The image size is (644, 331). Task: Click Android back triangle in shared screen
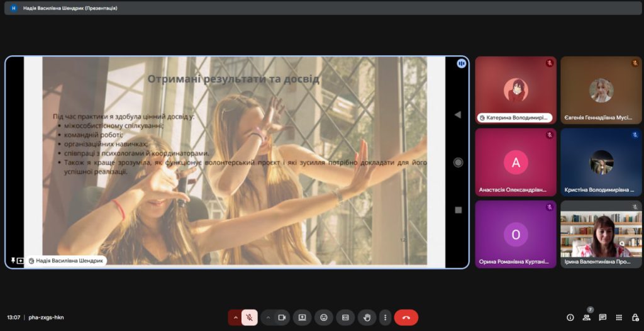click(x=457, y=115)
